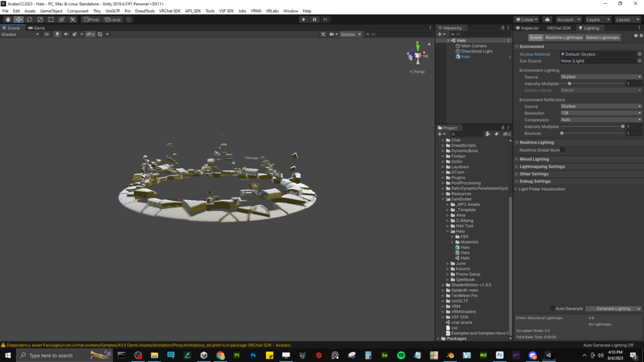The width and height of the screenshot is (644, 362).
Task: Open the Account dropdown
Action: (x=568, y=19)
